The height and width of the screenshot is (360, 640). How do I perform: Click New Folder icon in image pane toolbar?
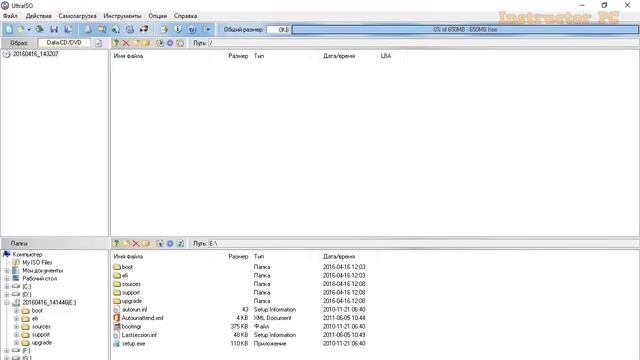pyautogui.click(x=136, y=43)
